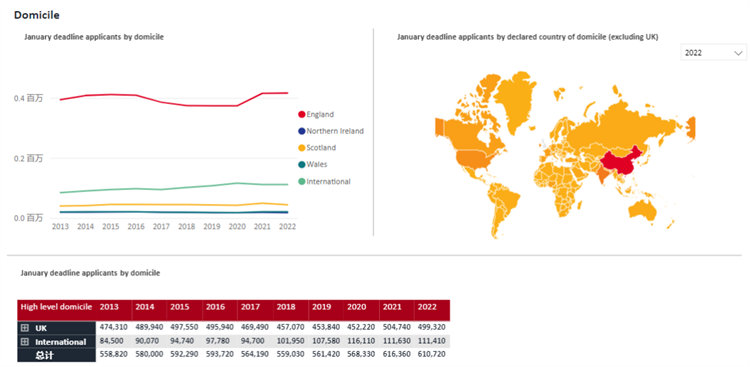The height and width of the screenshot is (367, 750).
Task: Select International legend label in chart
Action: (329, 181)
